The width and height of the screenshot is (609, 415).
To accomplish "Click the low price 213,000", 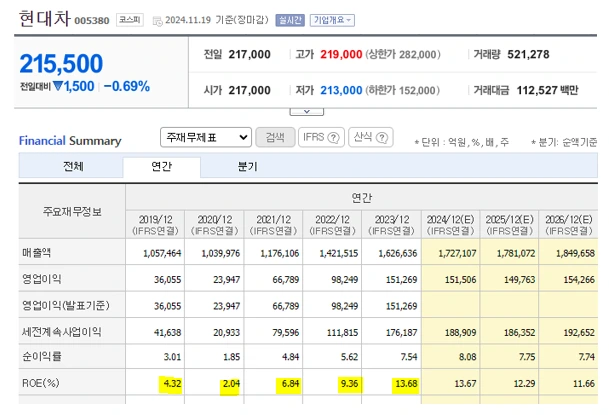I will (x=341, y=90).
